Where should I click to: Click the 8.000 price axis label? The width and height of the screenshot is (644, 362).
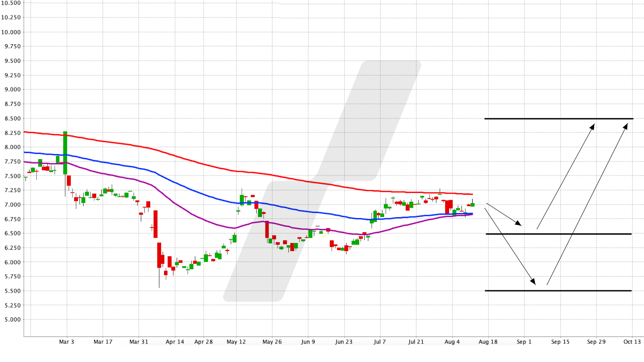point(13,147)
